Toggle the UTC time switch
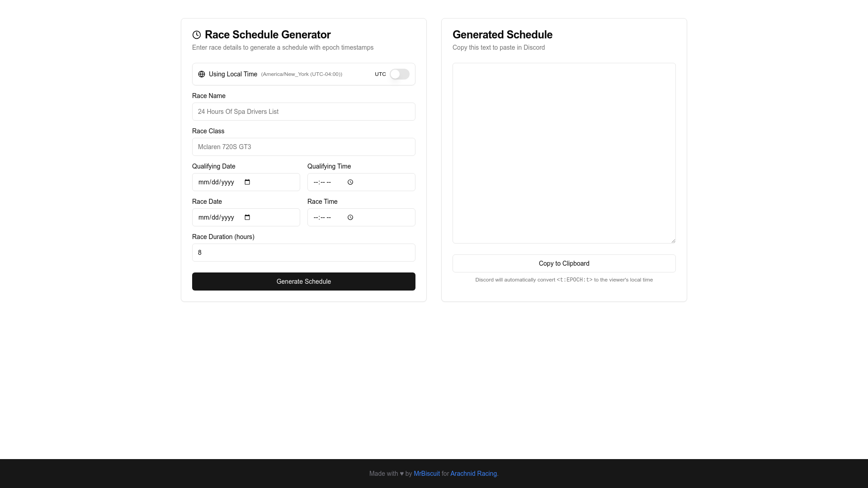 coord(399,74)
